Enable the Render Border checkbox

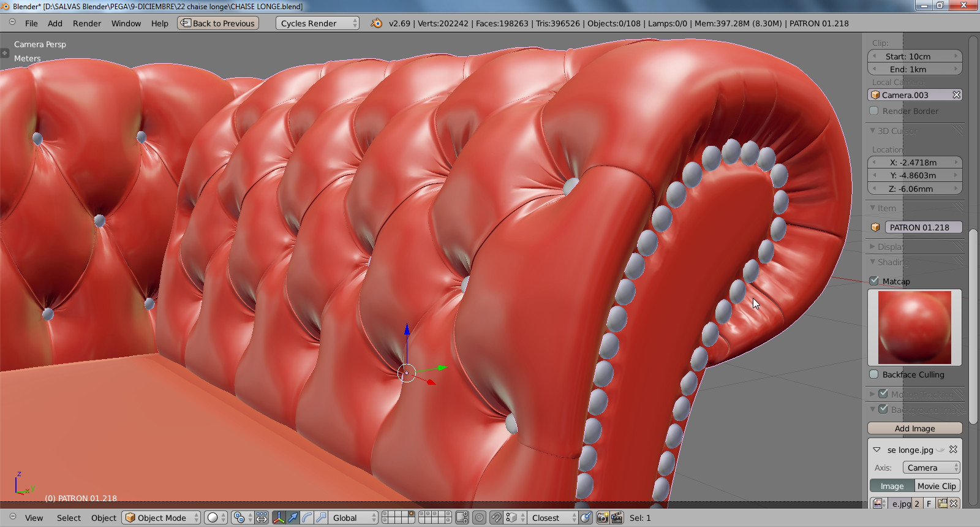click(x=874, y=111)
